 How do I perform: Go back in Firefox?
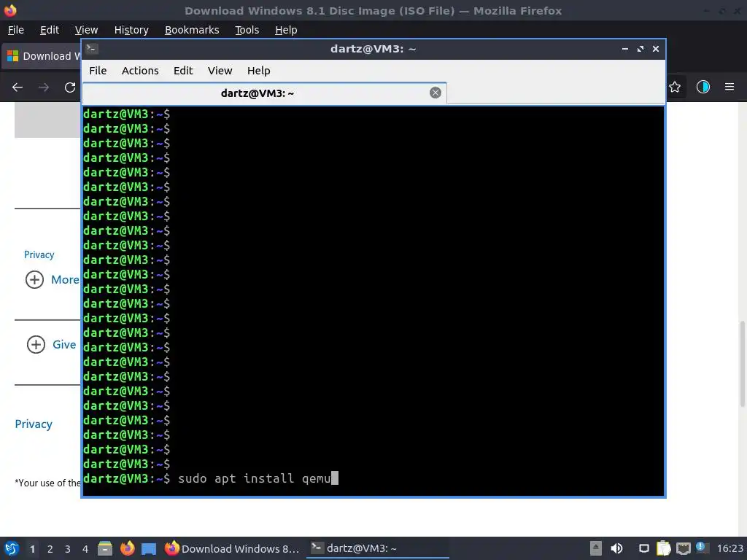tap(18, 87)
